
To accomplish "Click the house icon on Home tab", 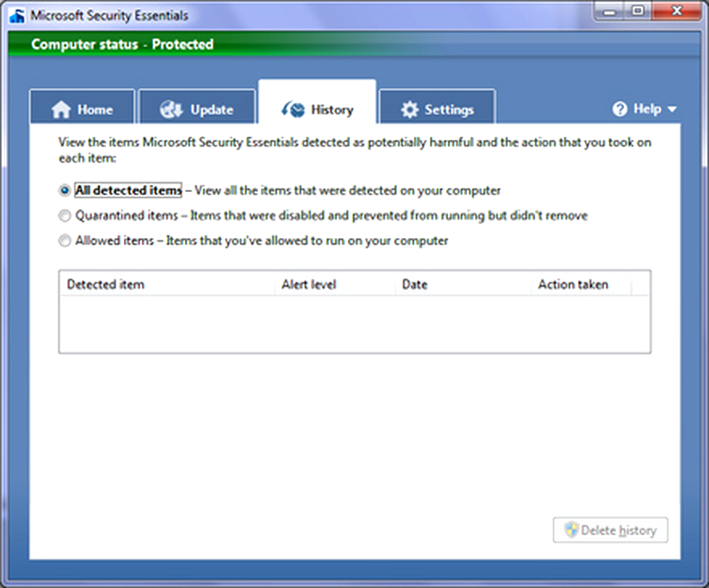I will click(61, 110).
